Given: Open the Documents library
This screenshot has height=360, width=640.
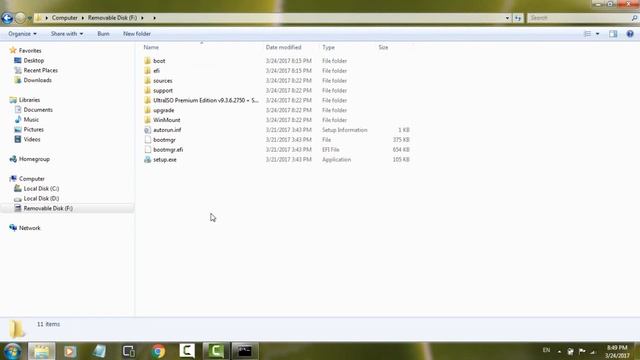Looking at the screenshot, I should pos(38,110).
